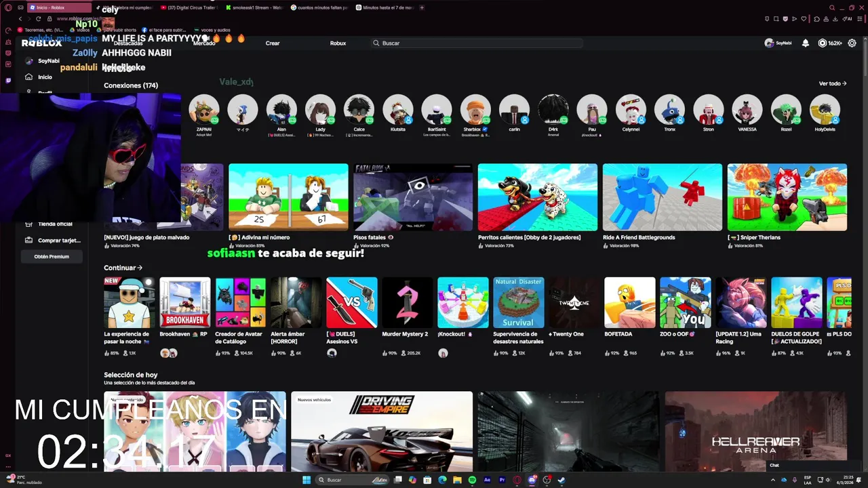868x488 pixels.
Task: Switch to the smokeask1 Stream tab
Action: tap(256, 7)
